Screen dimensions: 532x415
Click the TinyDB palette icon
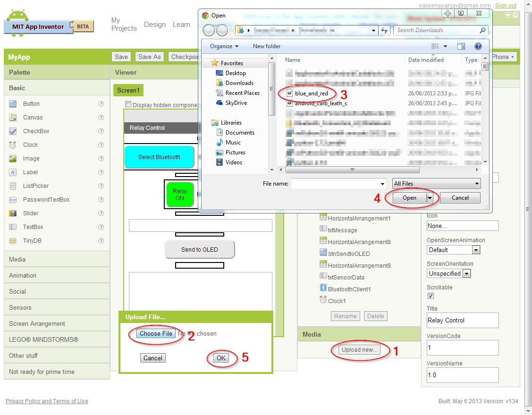click(x=13, y=241)
